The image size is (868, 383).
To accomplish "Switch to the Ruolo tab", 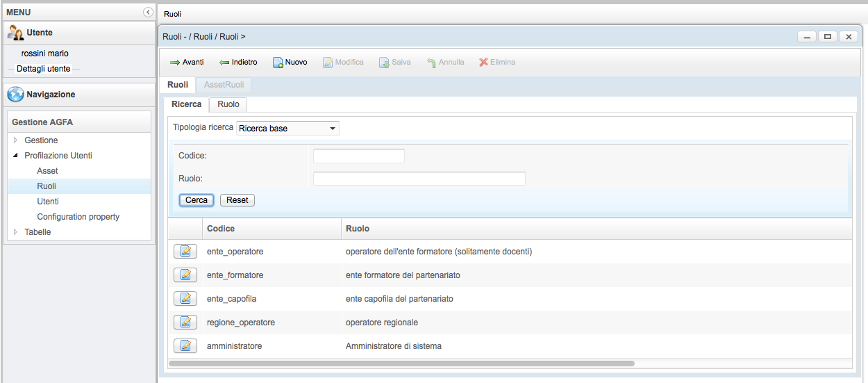I will click(228, 104).
